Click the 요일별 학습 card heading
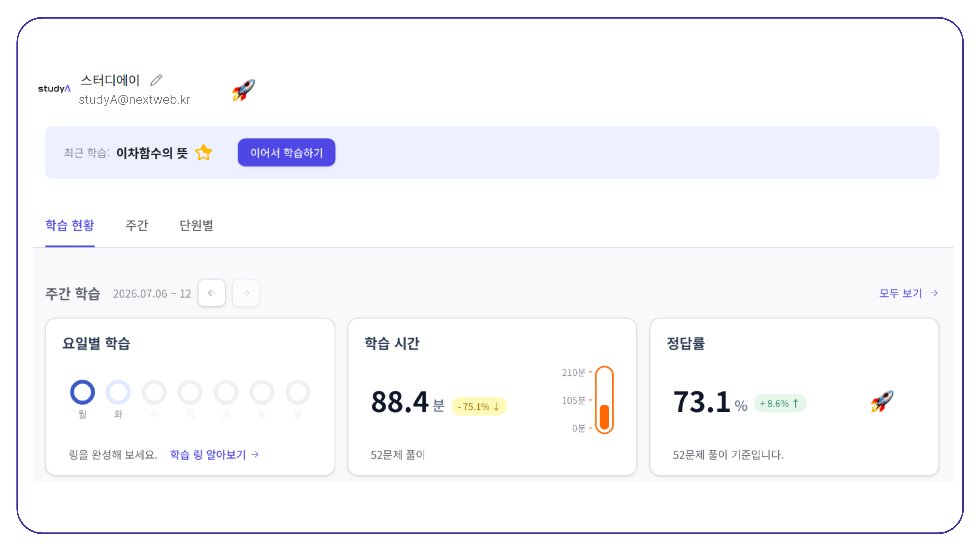Image resolution: width=980 pixels, height=551 pixels. [96, 343]
